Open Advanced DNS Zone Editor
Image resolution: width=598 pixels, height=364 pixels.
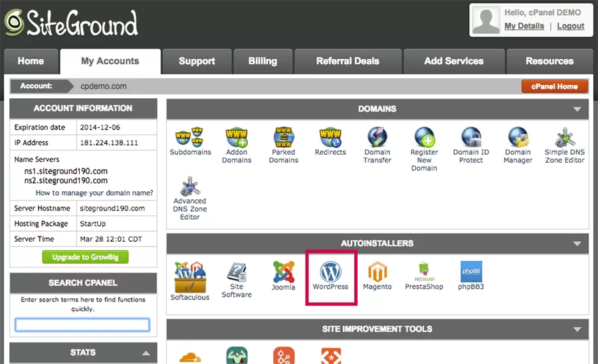click(190, 198)
